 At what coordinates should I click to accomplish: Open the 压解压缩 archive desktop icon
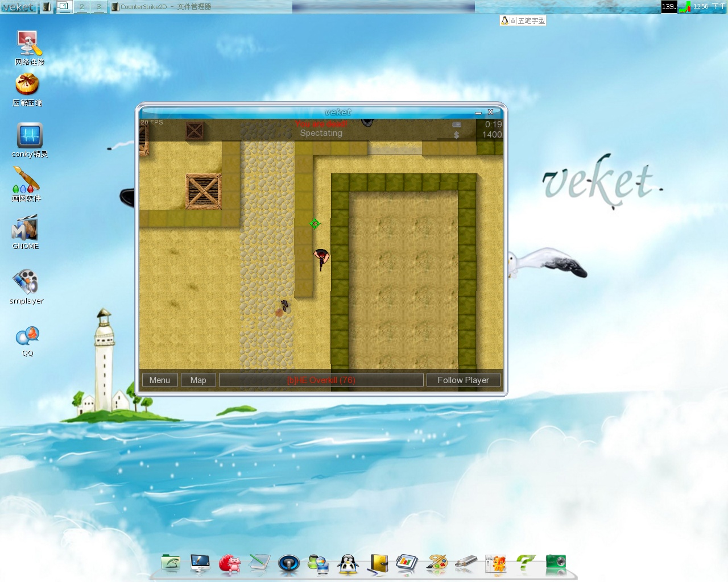tap(27, 90)
